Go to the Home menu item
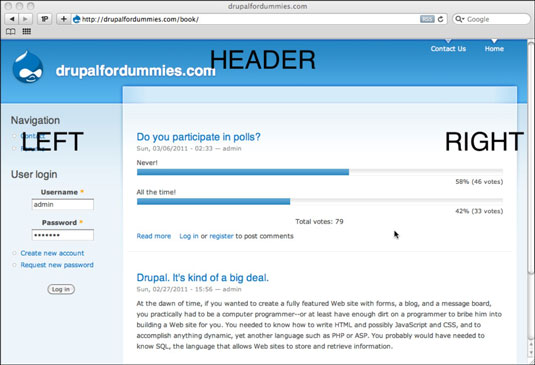The height and width of the screenshot is (365, 535). pos(494,49)
